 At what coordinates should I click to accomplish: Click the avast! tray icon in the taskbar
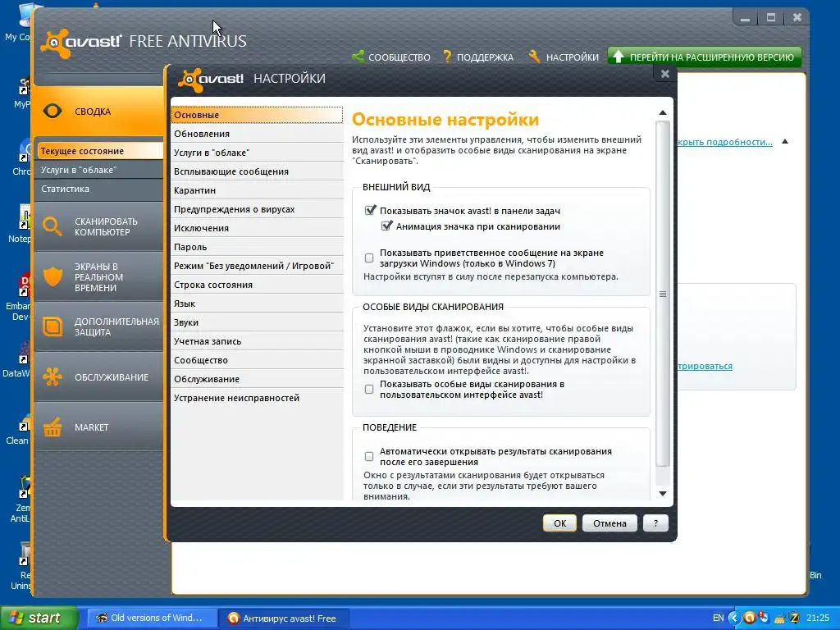pyautogui.click(x=750, y=618)
